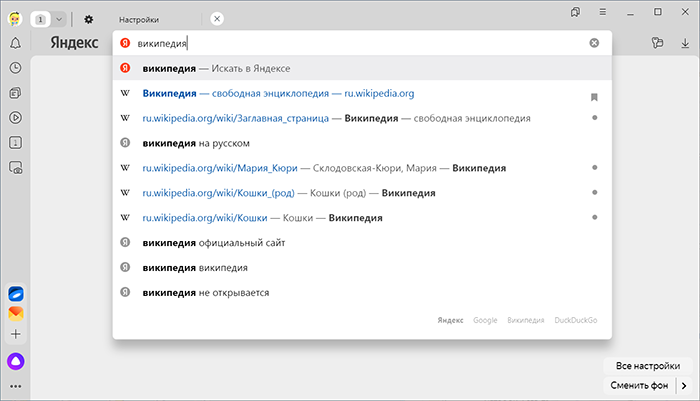700x401 pixels.
Task: Select suggestion википедия википедия
Action: (x=362, y=268)
